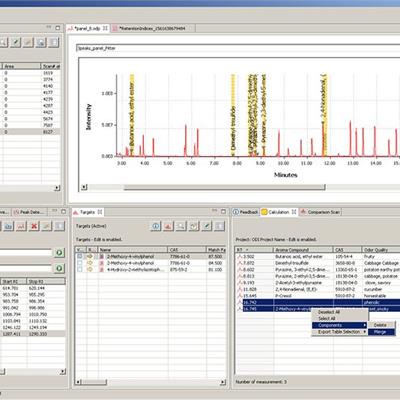Click the chromatogram icon left of the red X
This screenshot has width=400, height=400.
pyautogui.click(x=21, y=226)
